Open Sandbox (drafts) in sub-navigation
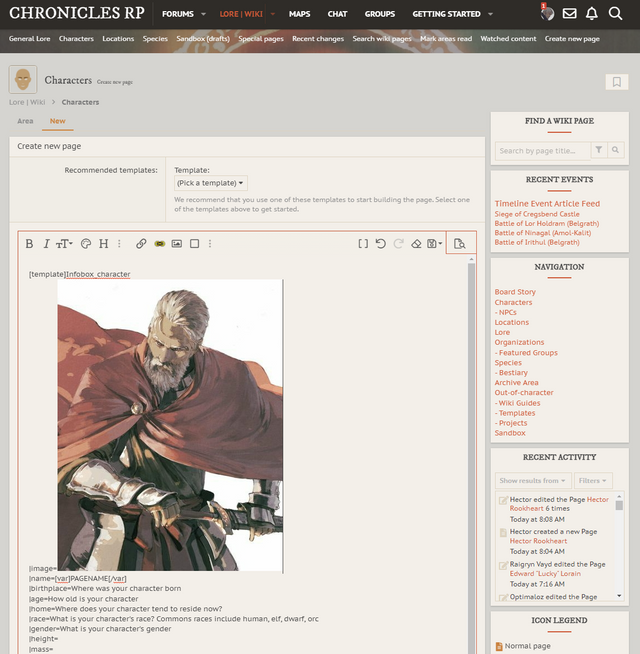 click(203, 39)
